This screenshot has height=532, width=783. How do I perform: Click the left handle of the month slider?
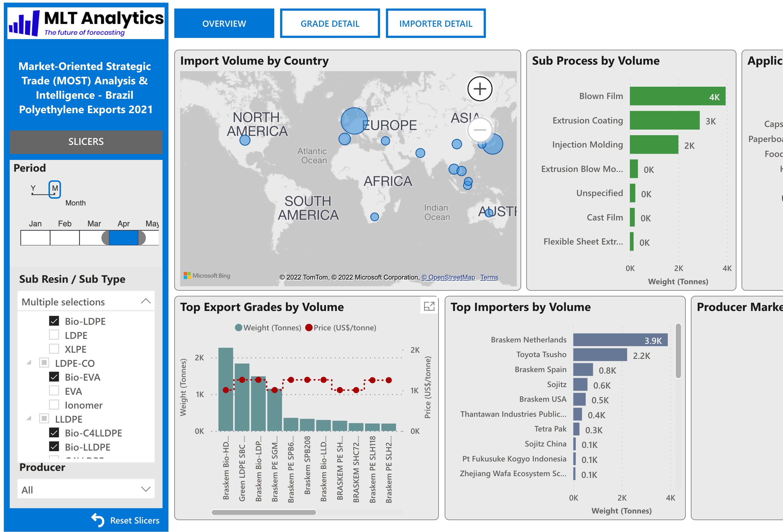(x=106, y=238)
